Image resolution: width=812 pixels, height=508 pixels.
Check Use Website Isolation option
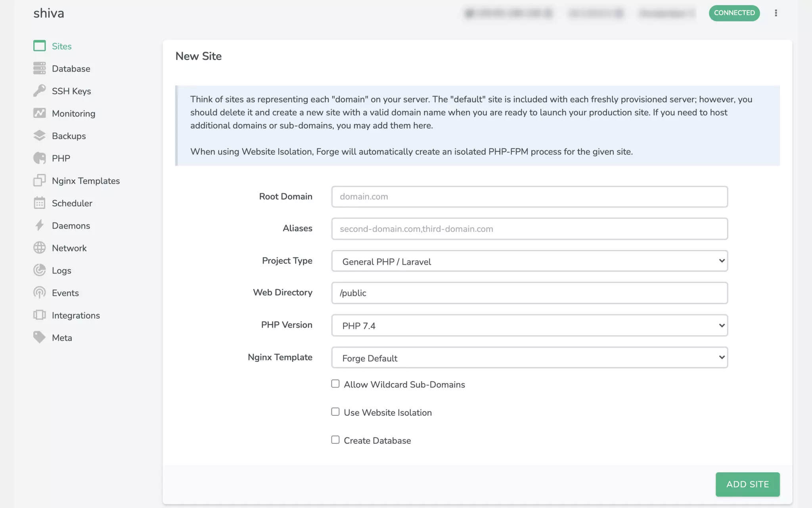point(335,412)
